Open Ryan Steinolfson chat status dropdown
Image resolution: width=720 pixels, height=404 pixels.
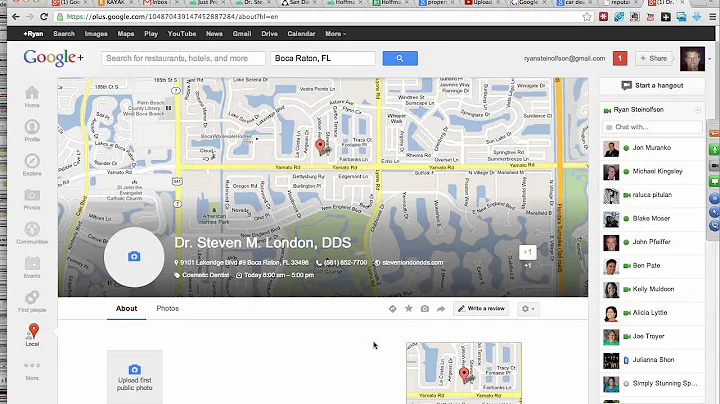[698, 110]
